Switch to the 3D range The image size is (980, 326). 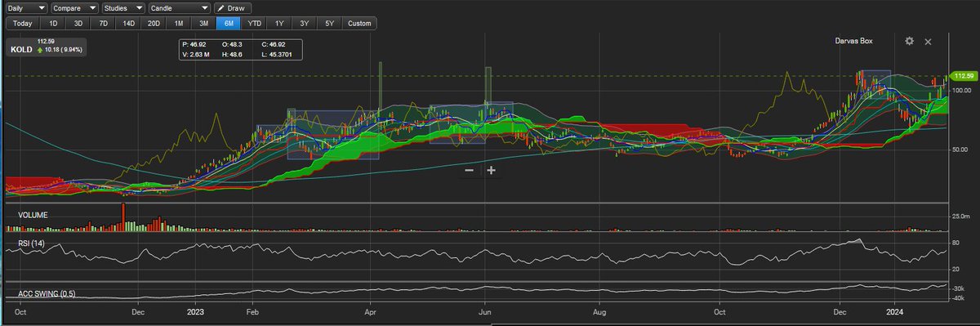78,23
